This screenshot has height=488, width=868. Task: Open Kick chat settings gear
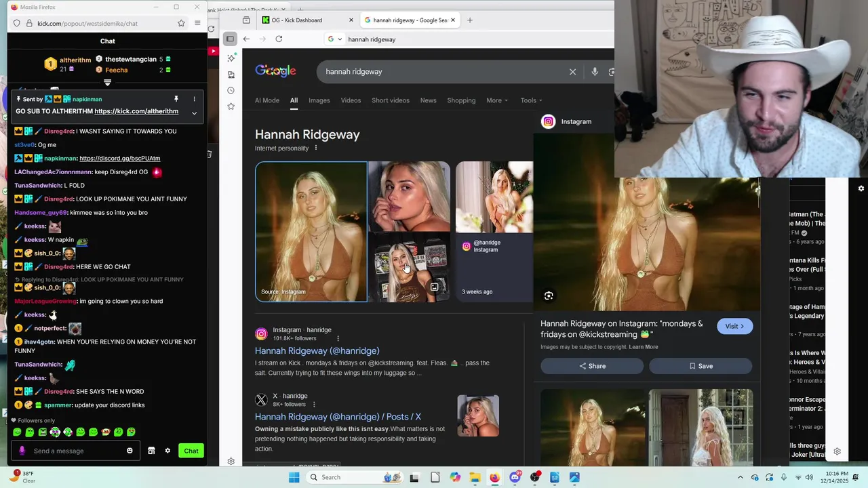pos(167,451)
